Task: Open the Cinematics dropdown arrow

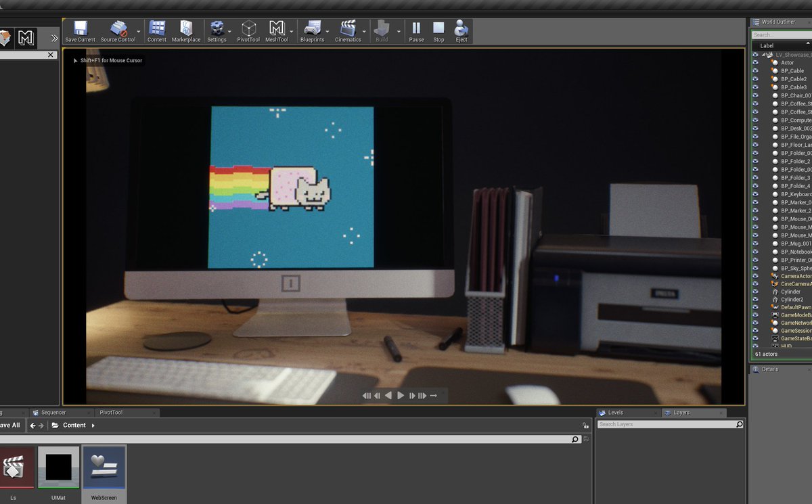Action: click(365, 31)
